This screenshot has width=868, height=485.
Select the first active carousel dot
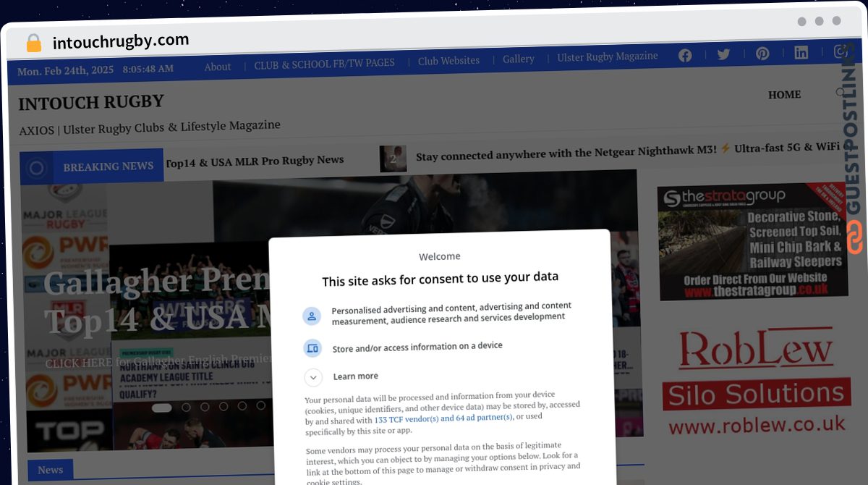pos(161,408)
